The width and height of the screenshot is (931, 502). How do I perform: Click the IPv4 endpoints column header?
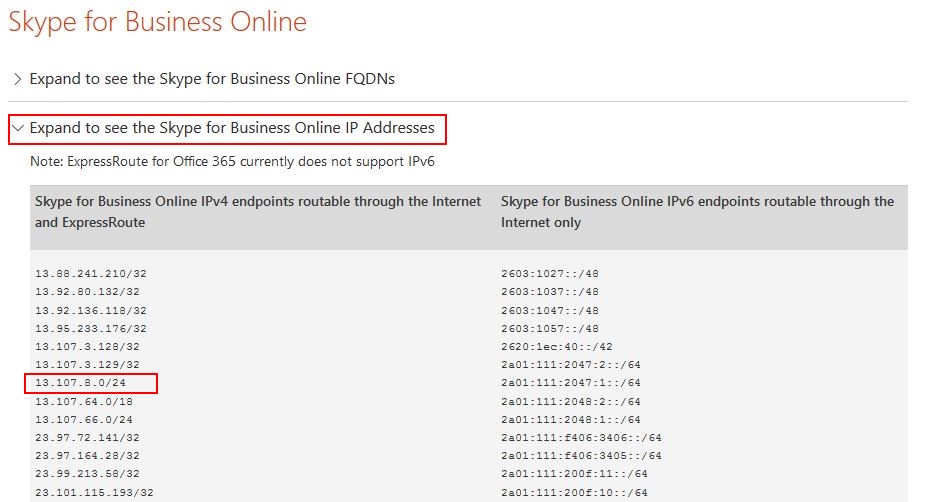[258, 212]
